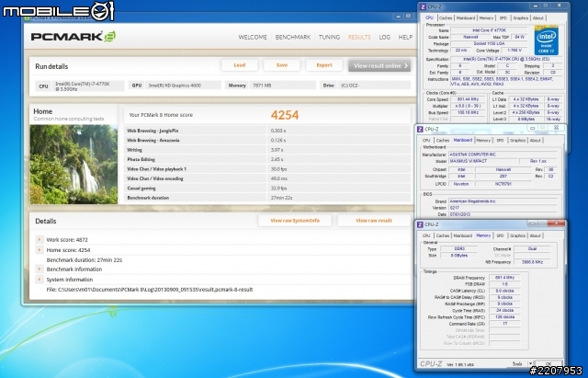
Task: Click the American Megatrends BIOS brand field
Action: (x=503, y=201)
